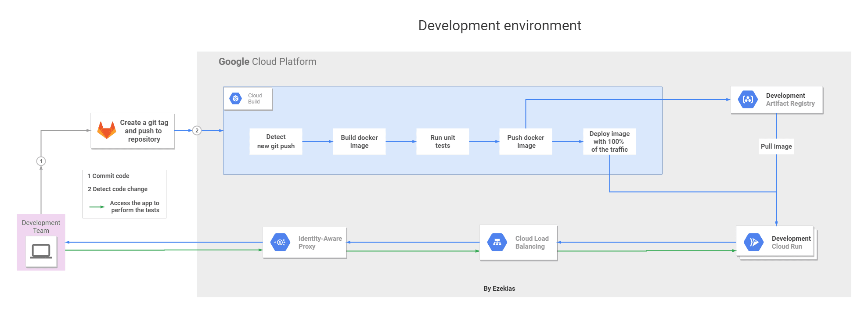Screen dimensions: 868x314
Task: Select 'Deploy image with 100% of the traffic'
Action: pyautogui.click(x=609, y=141)
